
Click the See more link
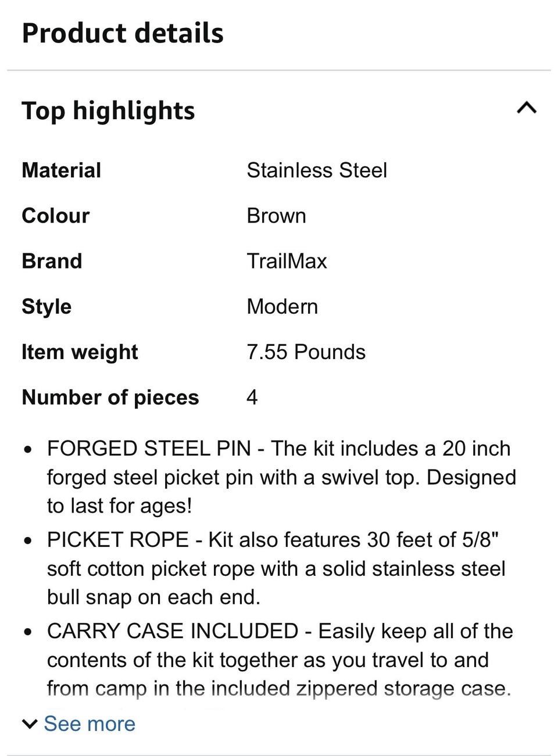pos(90,723)
